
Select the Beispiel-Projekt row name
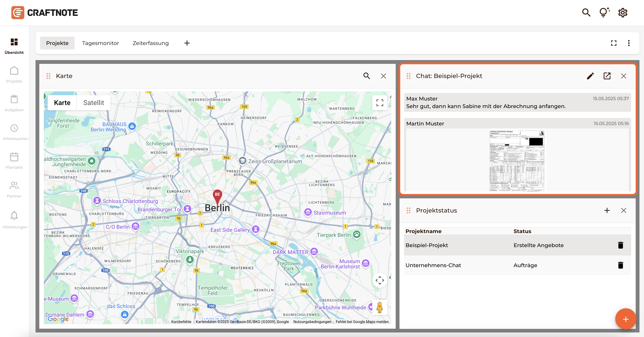pyautogui.click(x=426, y=245)
